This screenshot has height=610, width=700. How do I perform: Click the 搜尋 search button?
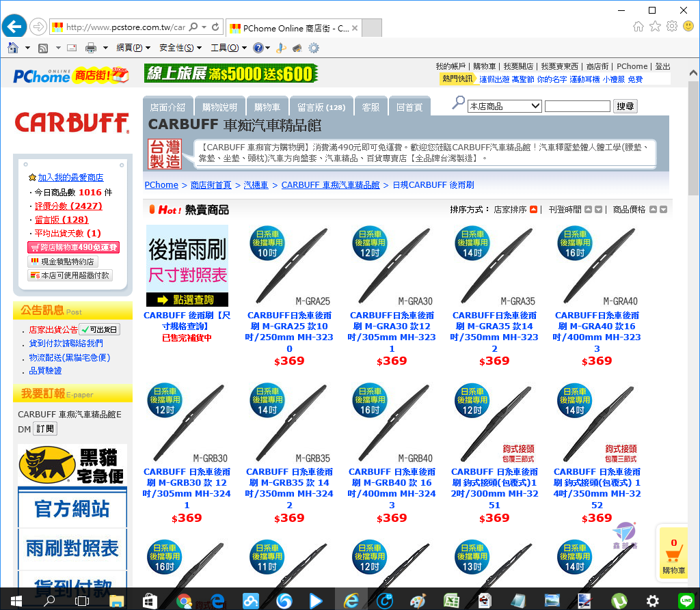(x=625, y=106)
